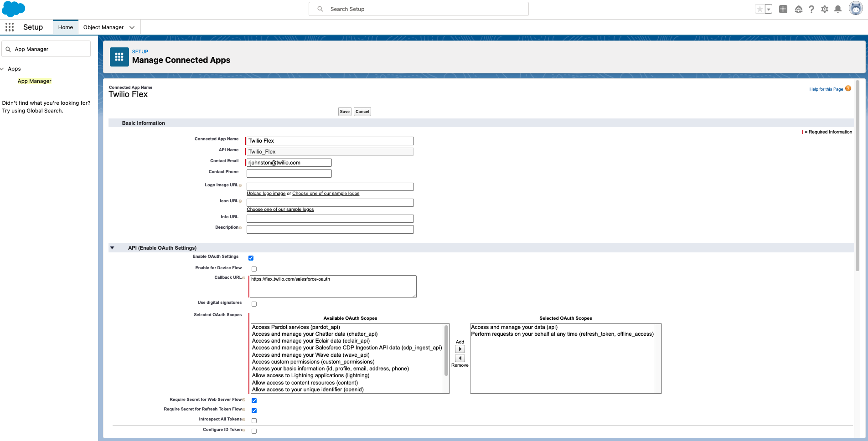
Task: Open the favorites list dropdown arrow
Action: pyautogui.click(x=769, y=9)
